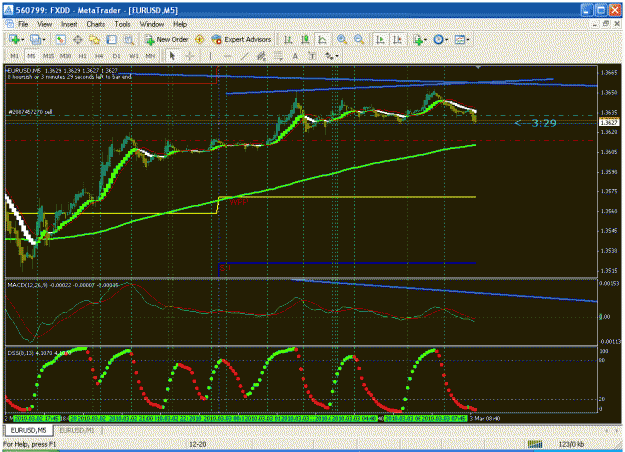Select the horizontal line tool
The width and height of the screenshot is (625, 452).
pos(227,56)
